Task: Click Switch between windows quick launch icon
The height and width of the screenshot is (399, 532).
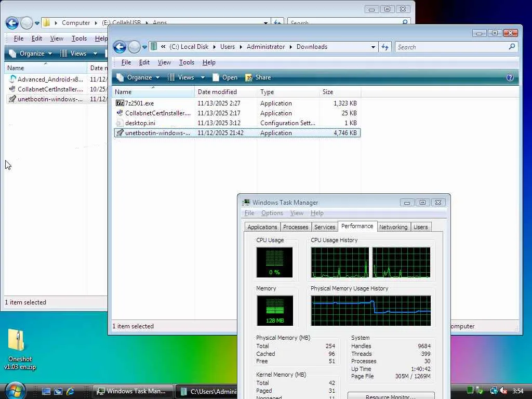Action: [x=58, y=391]
